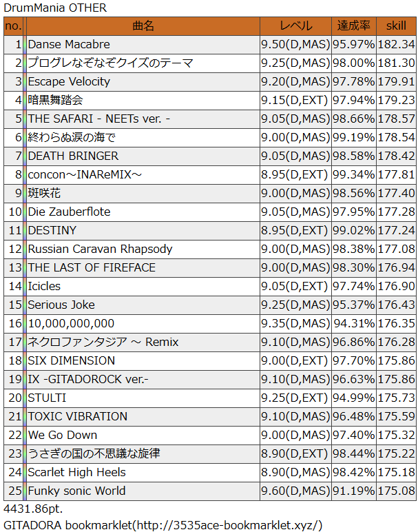This screenshot has width=418, height=532.
Task: Select the song SIX DIMENSION
Action: (71, 360)
